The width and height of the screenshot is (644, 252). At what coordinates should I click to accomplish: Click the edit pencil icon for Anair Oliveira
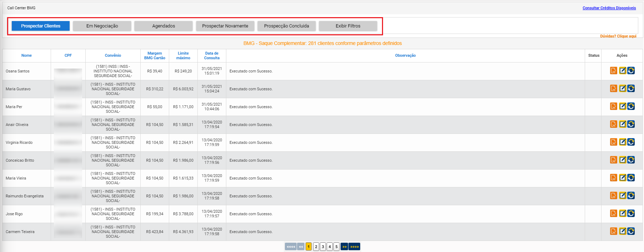(x=622, y=124)
